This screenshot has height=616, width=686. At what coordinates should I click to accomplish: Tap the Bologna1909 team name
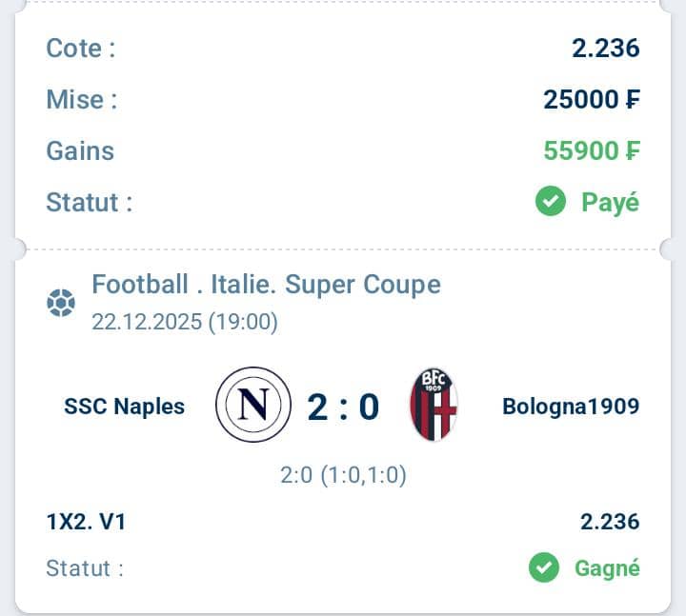pos(571,407)
